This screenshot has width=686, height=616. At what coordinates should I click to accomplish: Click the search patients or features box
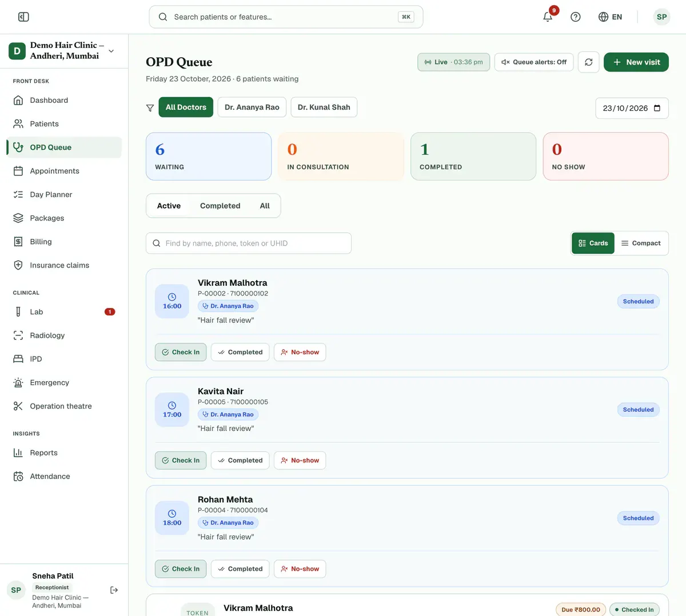tap(286, 17)
